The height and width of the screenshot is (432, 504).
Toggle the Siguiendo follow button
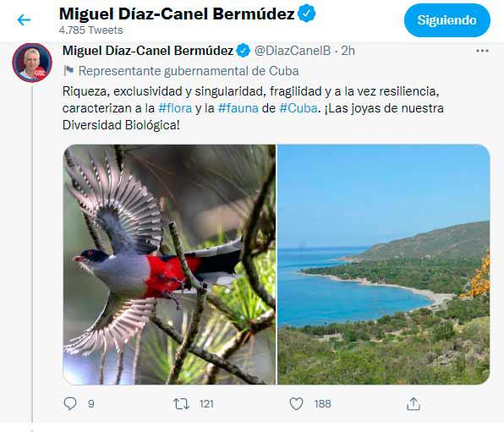(447, 20)
